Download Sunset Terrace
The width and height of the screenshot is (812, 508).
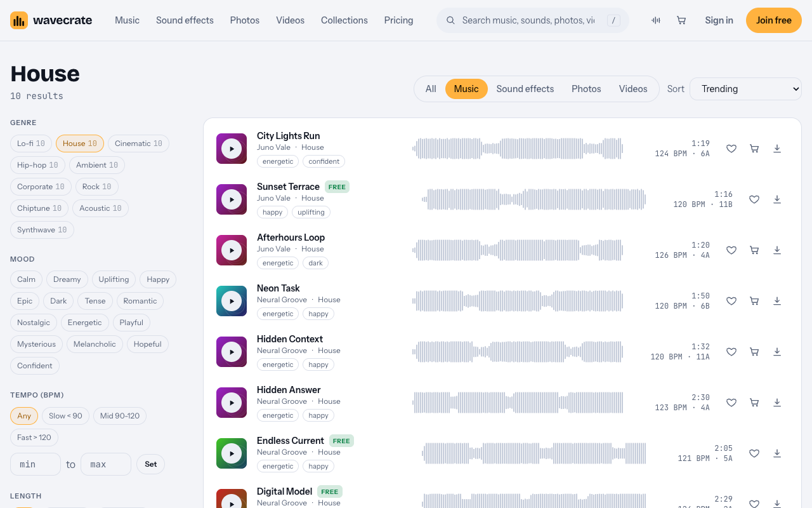click(x=777, y=199)
